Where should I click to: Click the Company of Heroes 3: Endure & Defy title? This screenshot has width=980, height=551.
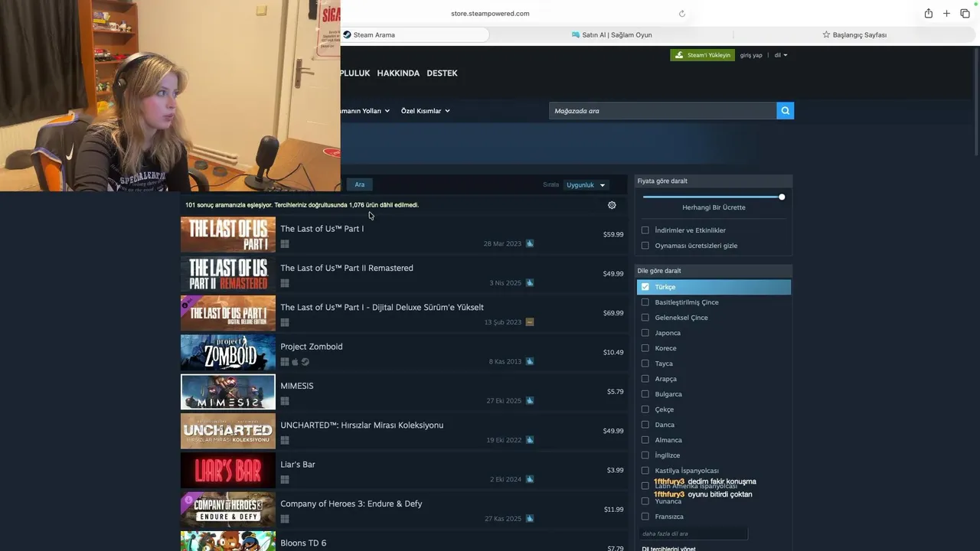(x=351, y=504)
